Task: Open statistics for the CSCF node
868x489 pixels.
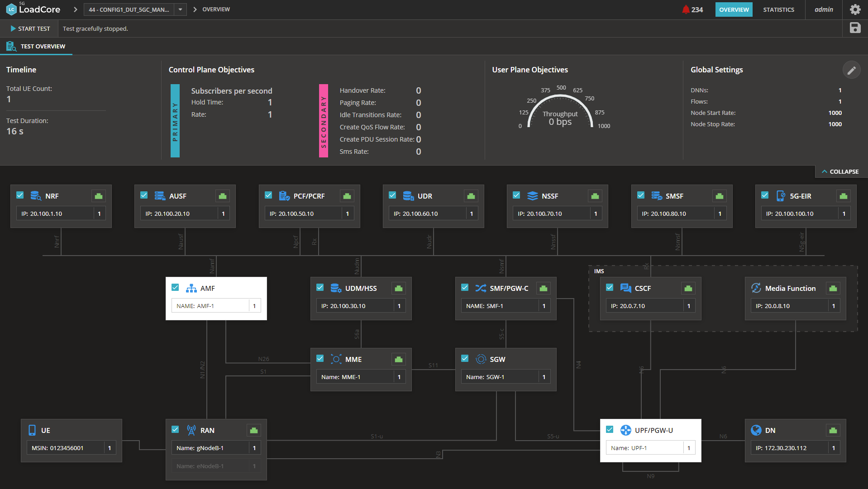Action: [x=688, y=288]
